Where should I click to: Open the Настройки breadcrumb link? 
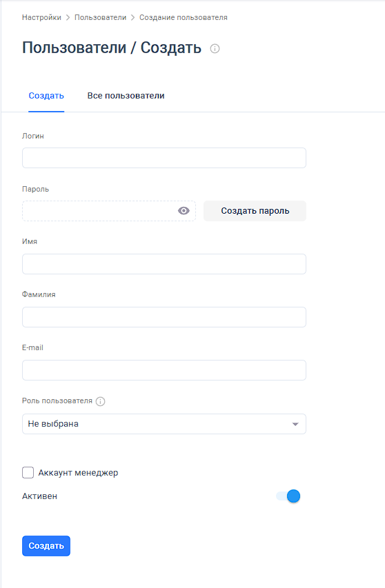[x=41, y=18]
